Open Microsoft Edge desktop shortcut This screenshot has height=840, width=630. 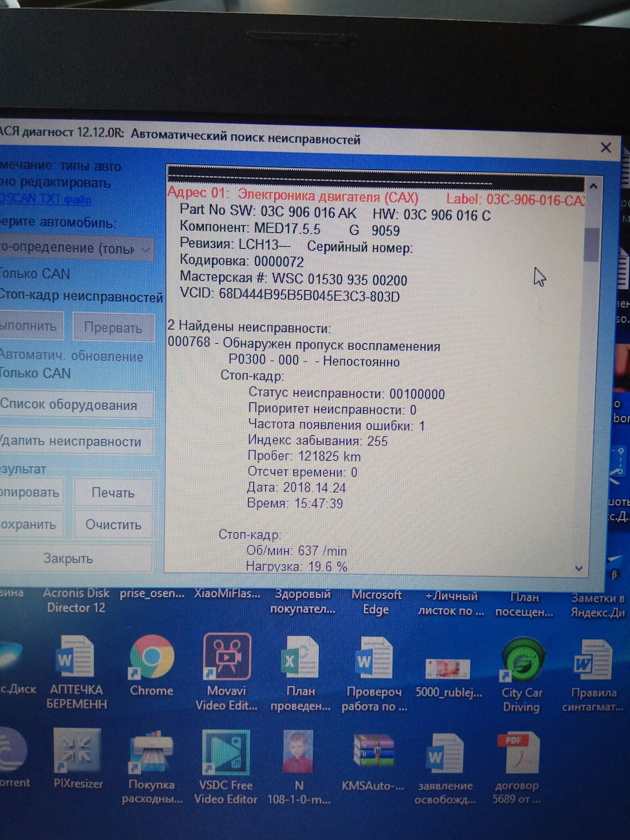[x=376, y=602]
